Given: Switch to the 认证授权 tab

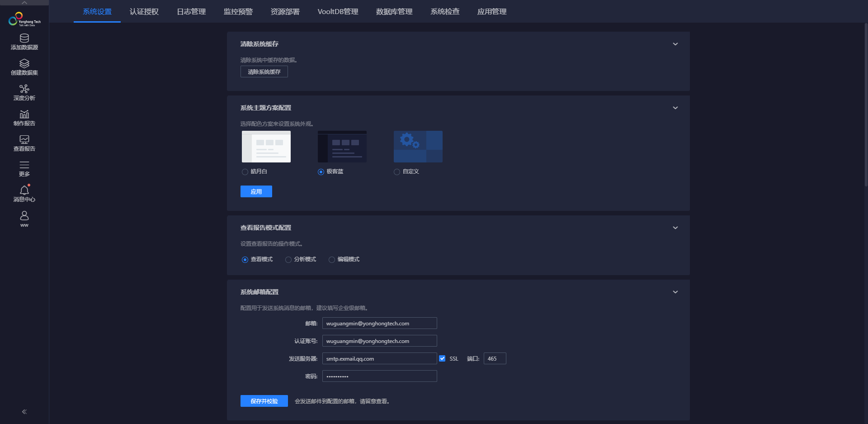Looking at the screenshot, I should click(x=144, y=11).
